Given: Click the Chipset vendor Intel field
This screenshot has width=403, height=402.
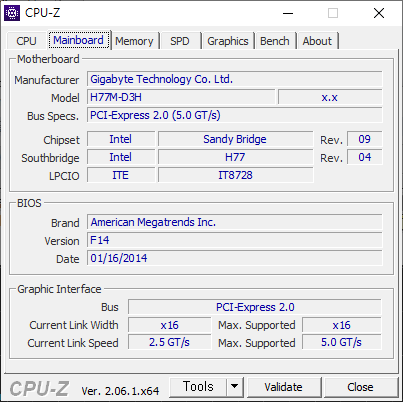Looking at the screenshot, I should (x=121, y=139).
